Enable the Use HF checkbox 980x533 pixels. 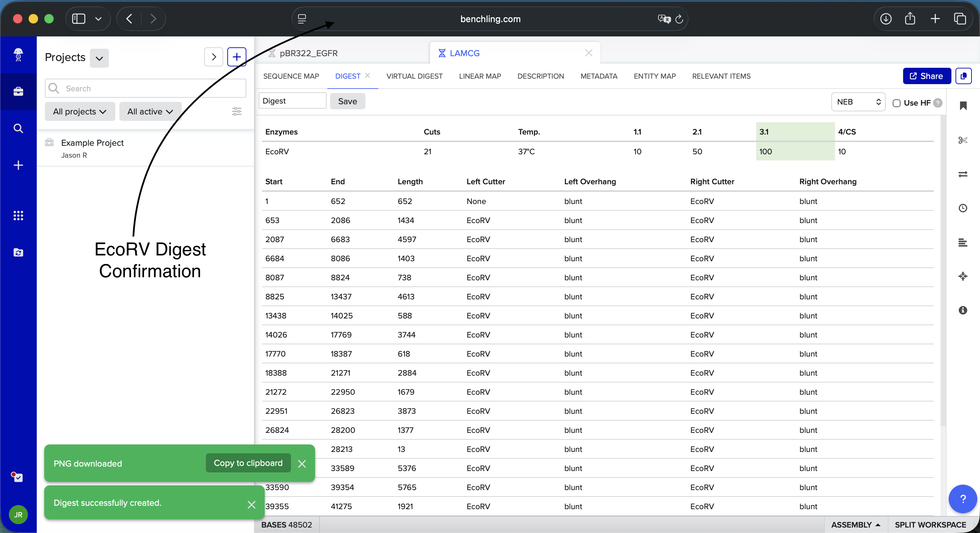click(896, 103)
